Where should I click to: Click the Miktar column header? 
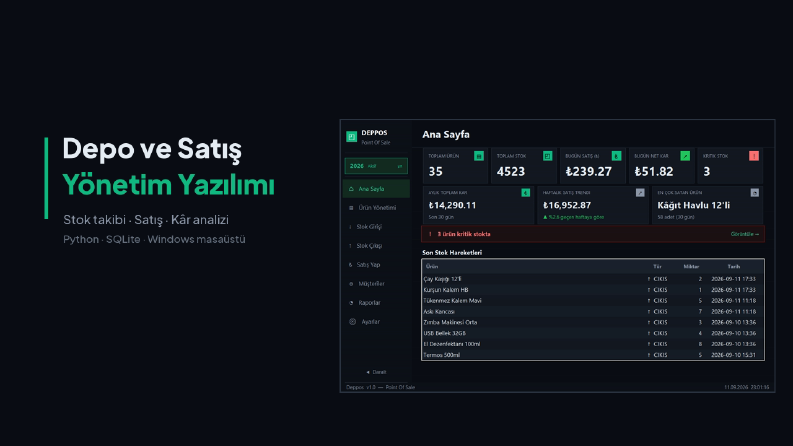[691, 266]
